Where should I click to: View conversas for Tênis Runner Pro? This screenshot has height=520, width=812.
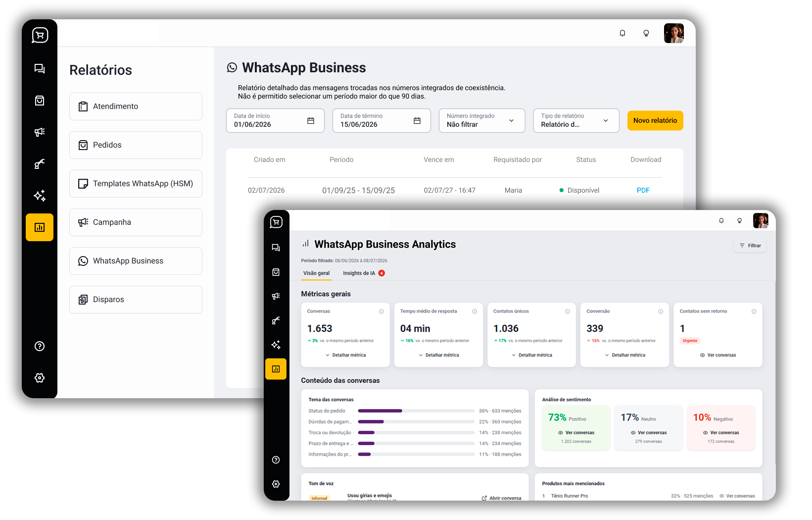737,496
